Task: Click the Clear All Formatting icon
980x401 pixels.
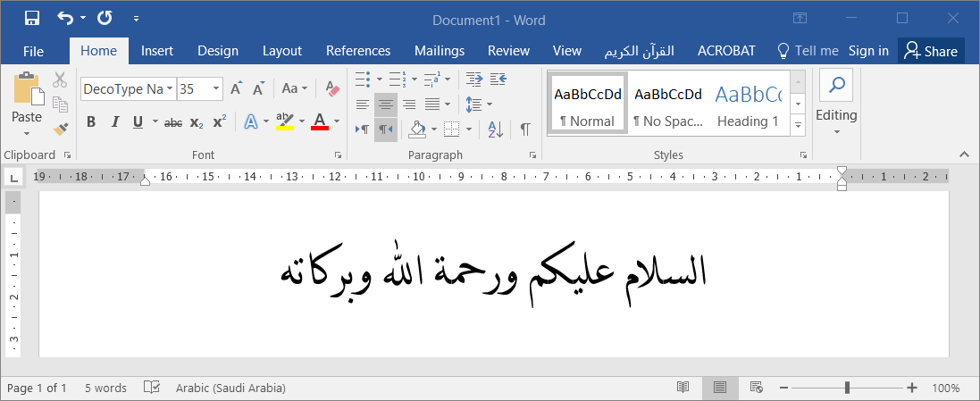Action: click(x=332, y=88)
